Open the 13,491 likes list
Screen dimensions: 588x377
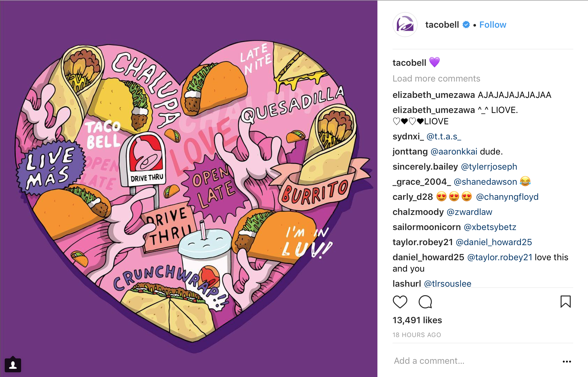pyautogui.click(x=417, y=320)
